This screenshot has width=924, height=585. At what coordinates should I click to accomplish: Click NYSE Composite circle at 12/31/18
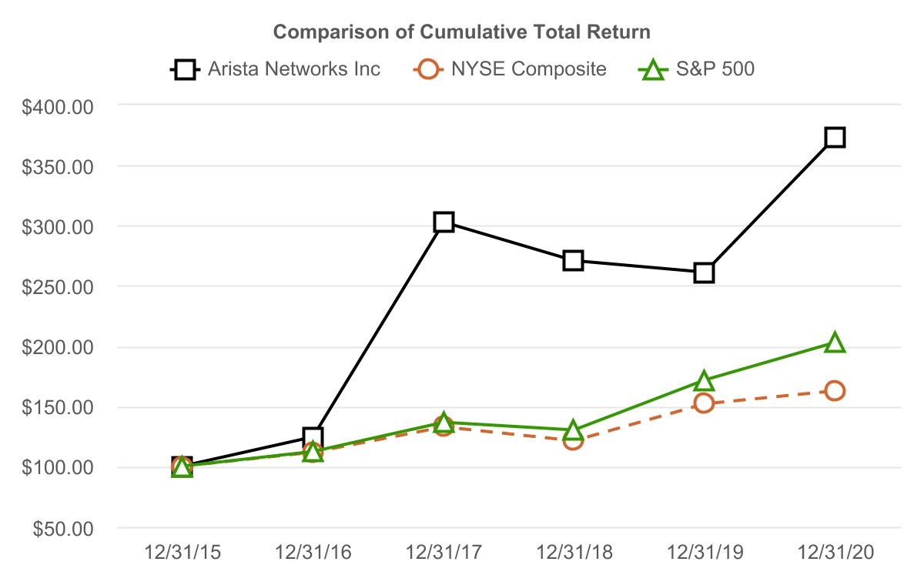pyautogui.click(x=573, y=440)
